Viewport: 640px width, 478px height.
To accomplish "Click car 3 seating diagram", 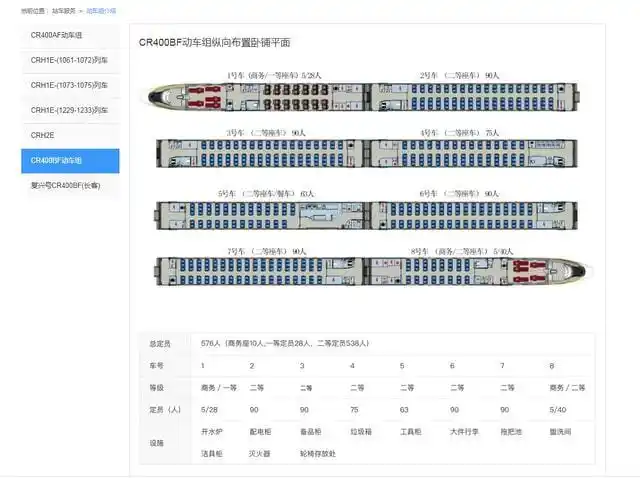I will point(259,153).
